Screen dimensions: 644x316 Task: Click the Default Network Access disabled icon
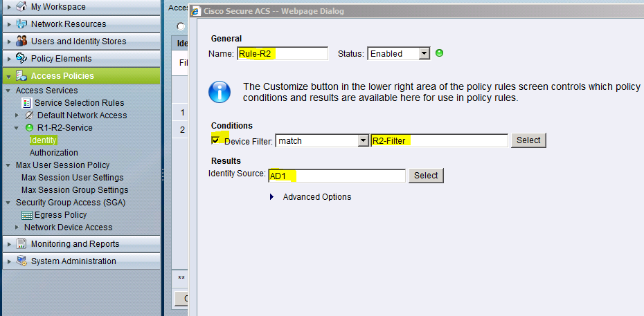coord(29,115)
